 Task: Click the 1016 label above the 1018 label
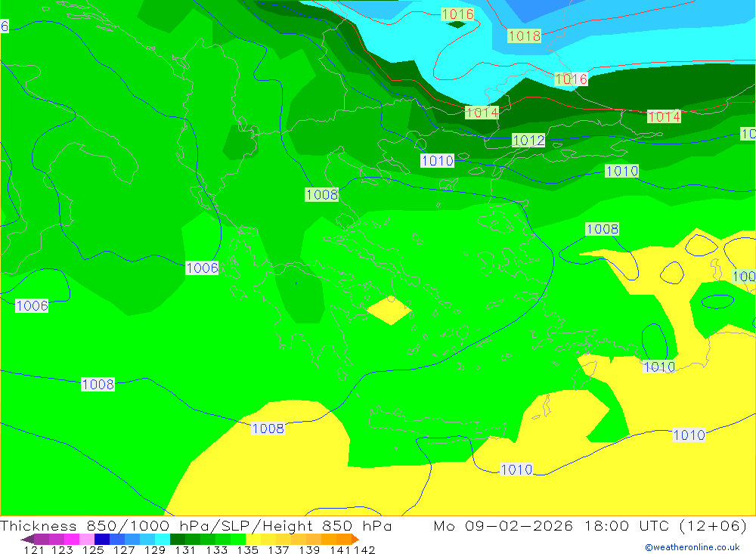tap(457, 14)
